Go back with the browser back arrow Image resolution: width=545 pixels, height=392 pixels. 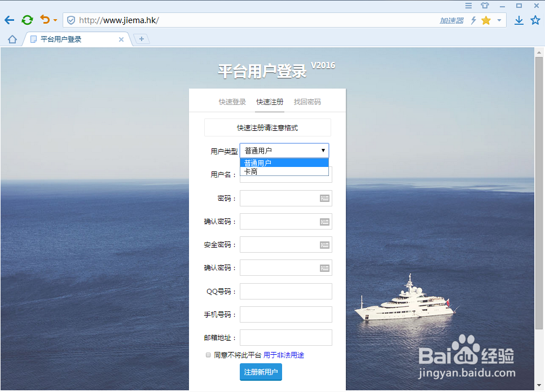coord(10,20)
